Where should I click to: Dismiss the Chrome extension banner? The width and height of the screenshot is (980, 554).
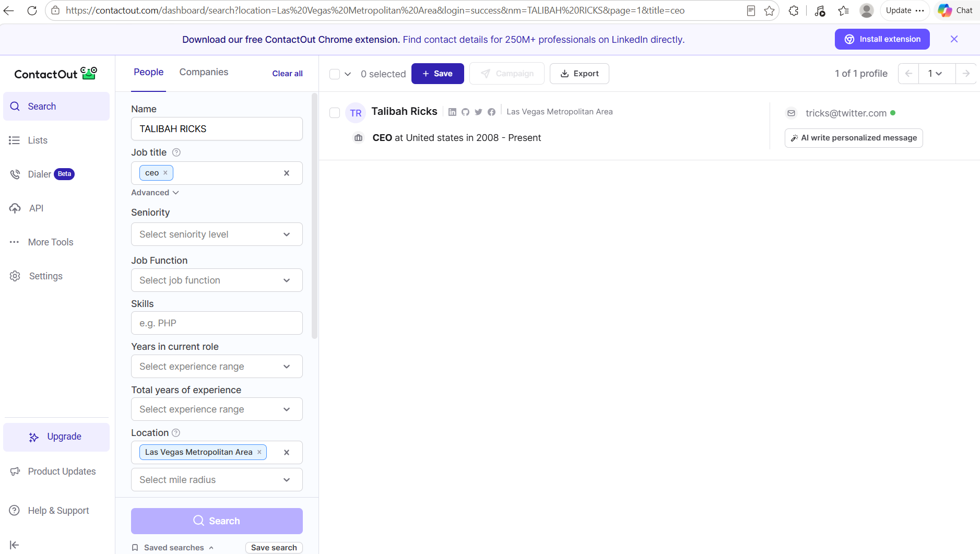coord(954,39)
